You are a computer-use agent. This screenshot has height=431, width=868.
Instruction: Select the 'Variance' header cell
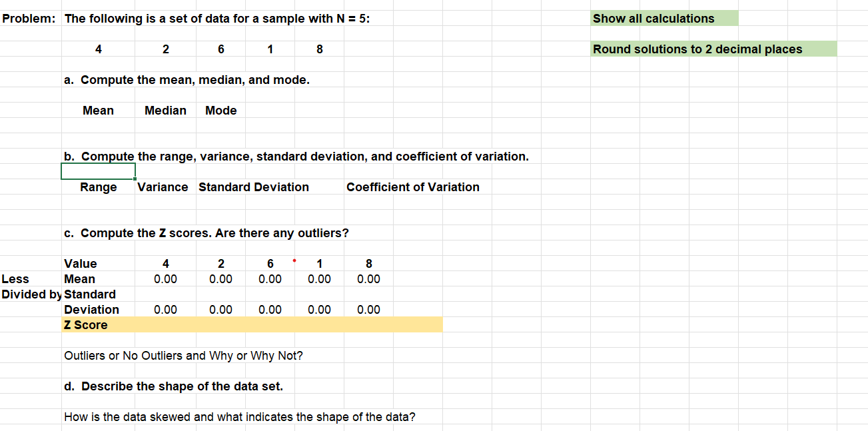coord(163,187)
